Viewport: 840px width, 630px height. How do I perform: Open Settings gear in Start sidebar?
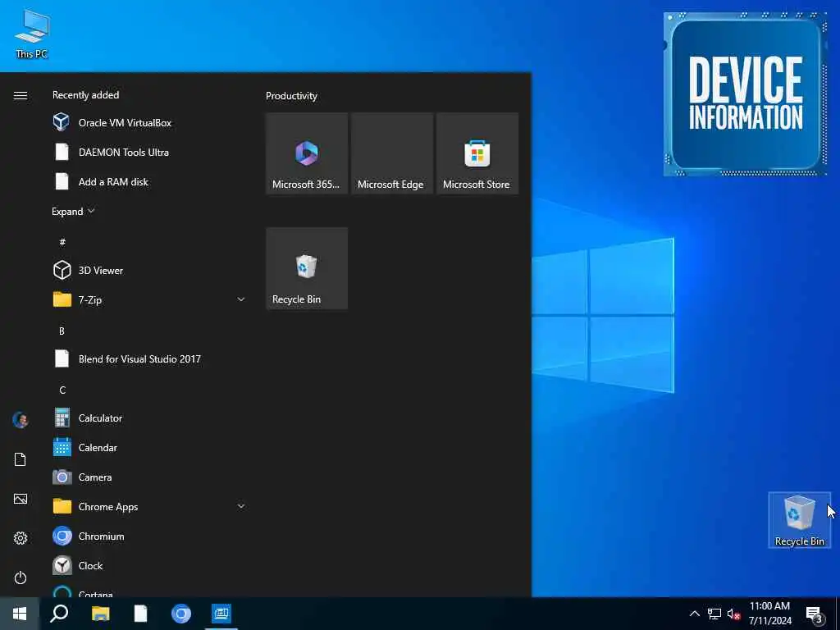[x=21, y=538]
